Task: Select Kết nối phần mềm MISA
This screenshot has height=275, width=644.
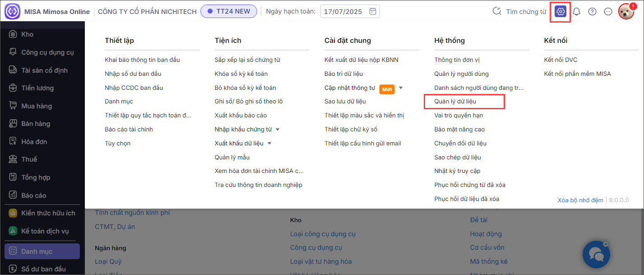Action: click(x=578, y=74)
